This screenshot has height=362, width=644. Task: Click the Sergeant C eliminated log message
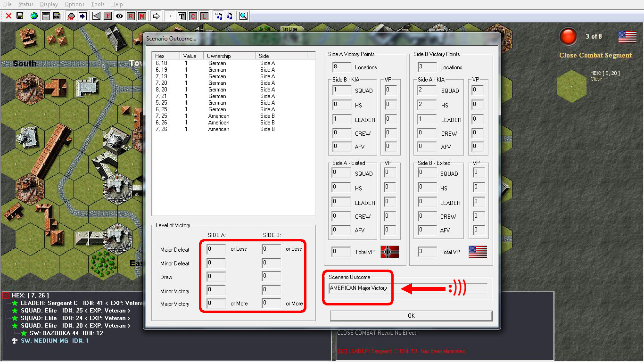(x=401, y=351)
